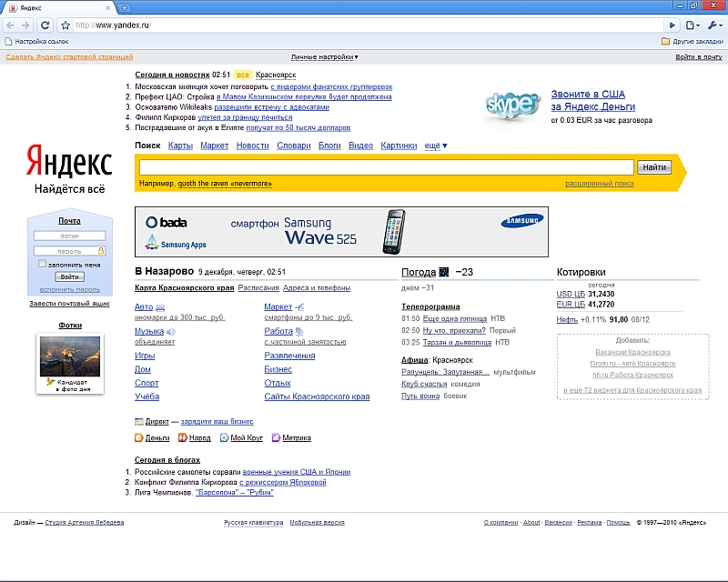Open и еще 72 виджета link
Image resolution: width=728 pixels, height=582 pixels.
(632, 390)
